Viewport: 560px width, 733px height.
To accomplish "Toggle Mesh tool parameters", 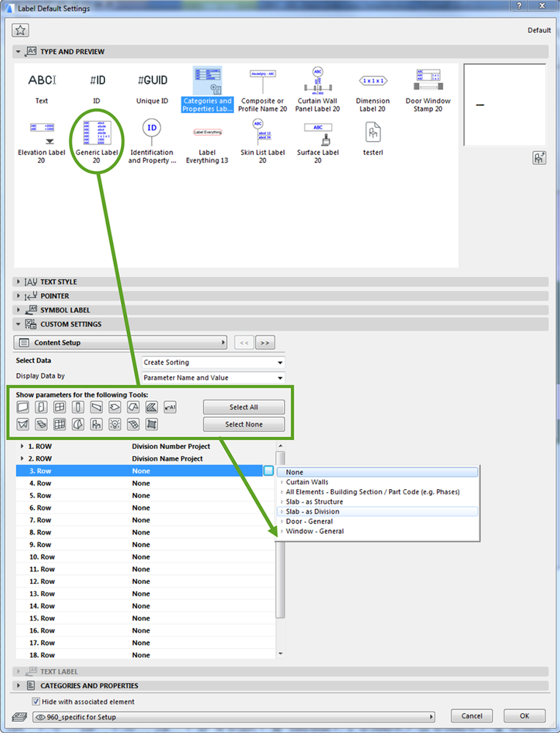I will coord(133,425).
